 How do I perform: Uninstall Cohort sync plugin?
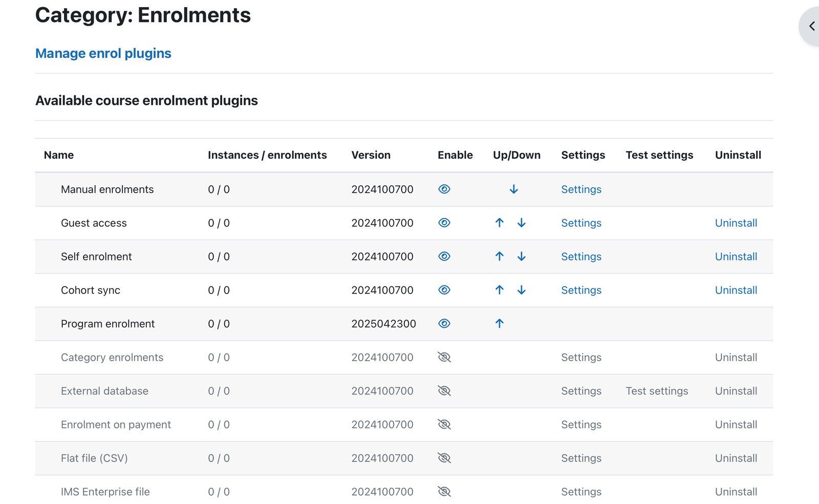736,290
